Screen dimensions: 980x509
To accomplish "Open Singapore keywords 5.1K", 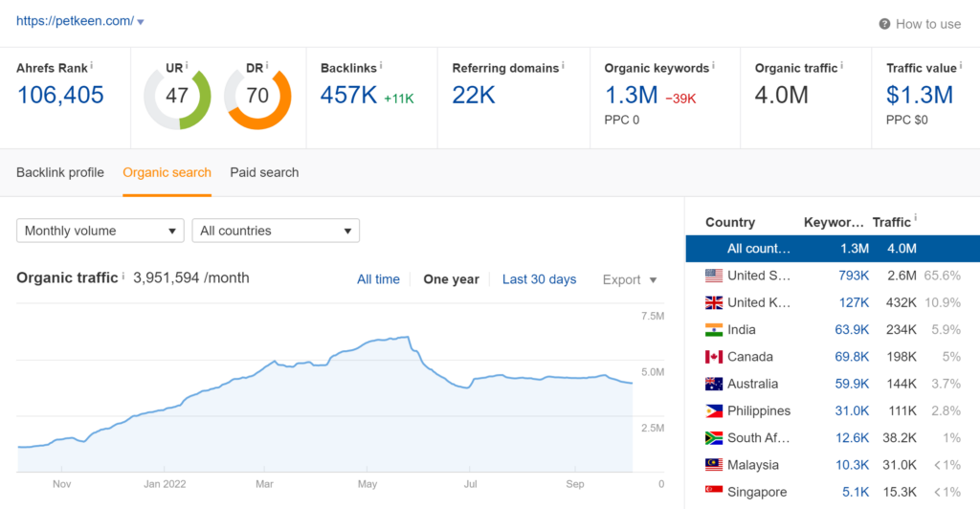I will coord(855,492).
